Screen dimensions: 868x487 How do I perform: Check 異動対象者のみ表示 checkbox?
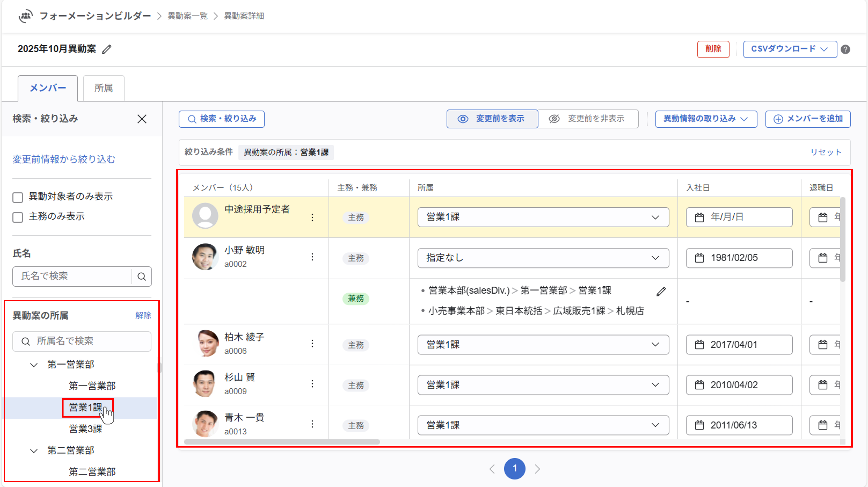(18, 197)
